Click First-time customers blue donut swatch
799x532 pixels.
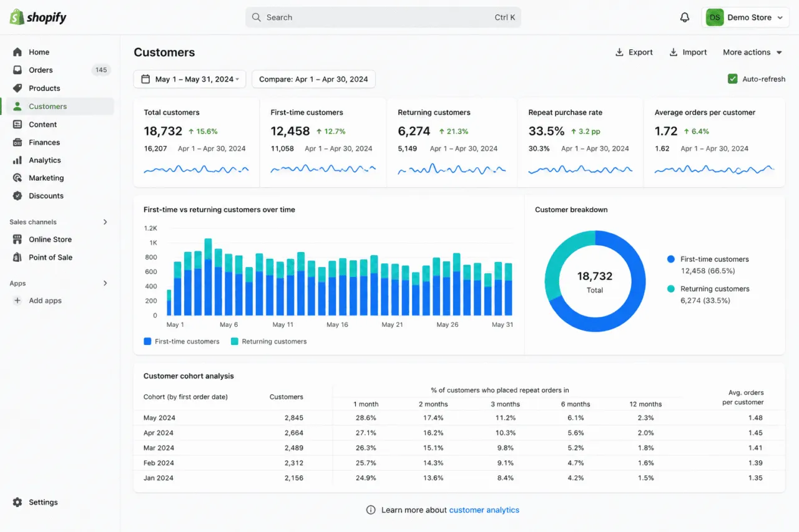coord(671,259)
